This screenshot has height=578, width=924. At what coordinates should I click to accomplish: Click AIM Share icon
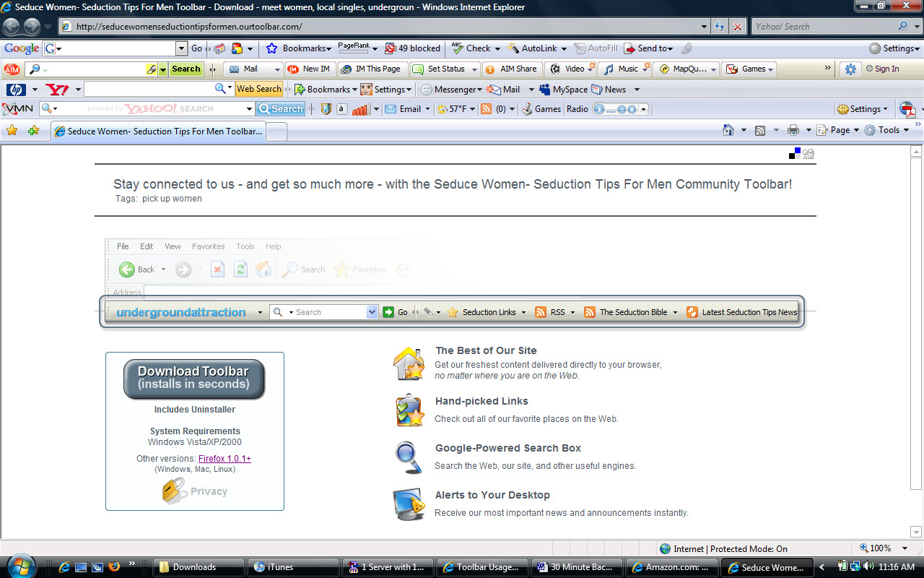pos(490,69)
